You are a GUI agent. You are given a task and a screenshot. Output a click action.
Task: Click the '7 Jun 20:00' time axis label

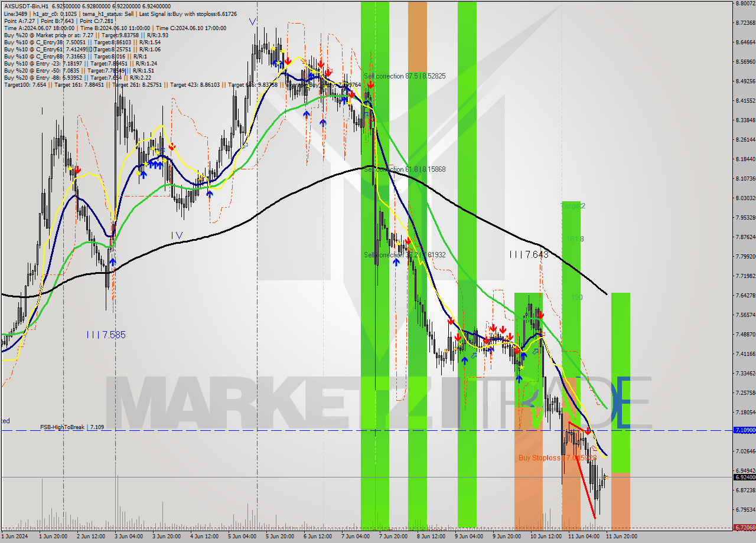(392, 537)
